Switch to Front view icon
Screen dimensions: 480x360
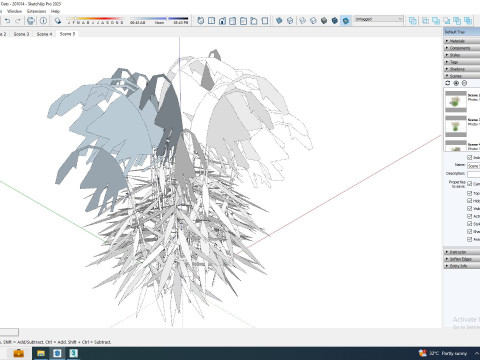222,21
